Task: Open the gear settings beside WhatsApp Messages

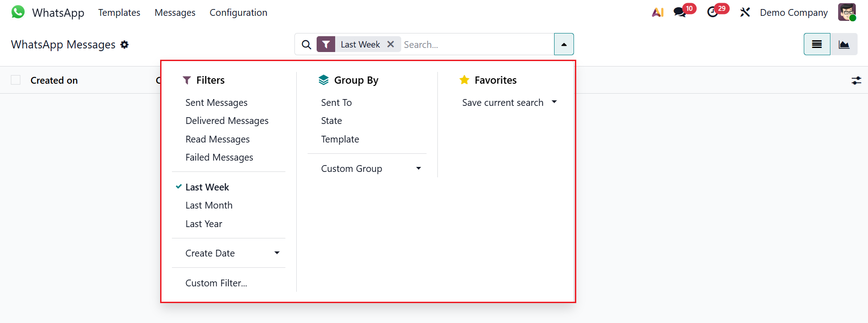Action: 124,44
